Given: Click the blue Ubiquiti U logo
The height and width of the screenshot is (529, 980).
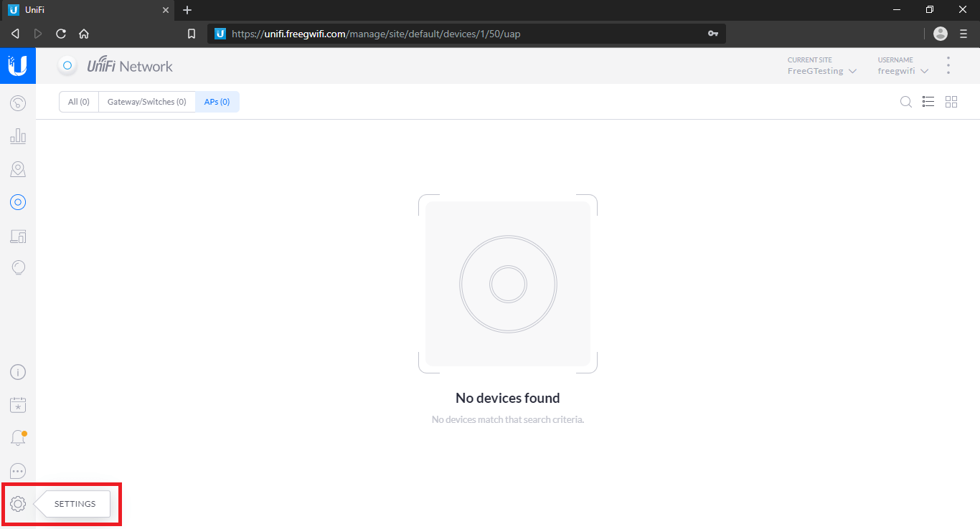Looking at the screenshot, I should click(x=18, y=66).
